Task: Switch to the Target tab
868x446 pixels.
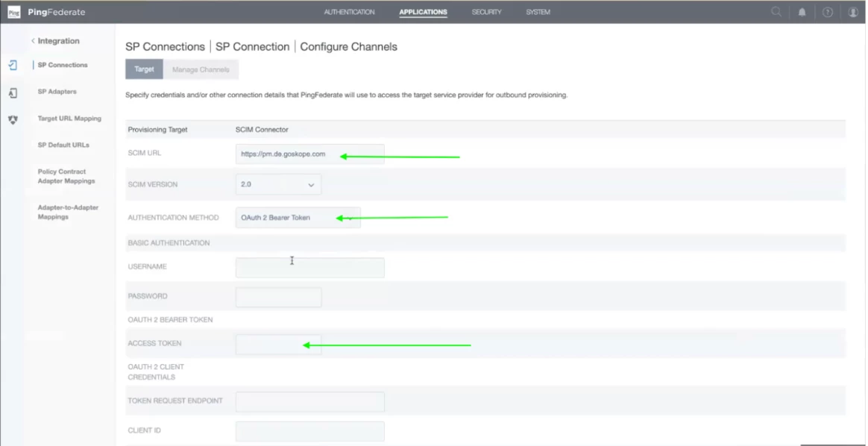Action: click(x=144, y=69)
